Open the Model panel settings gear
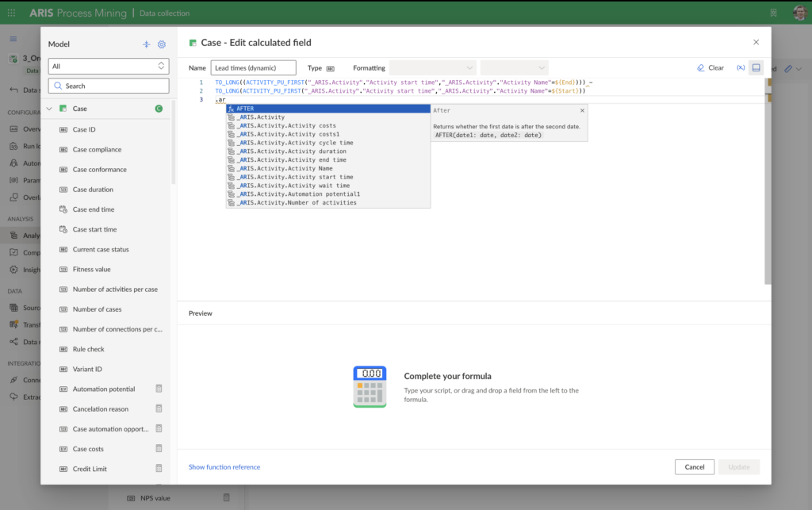The image size is (812, 510). (162, 44)
